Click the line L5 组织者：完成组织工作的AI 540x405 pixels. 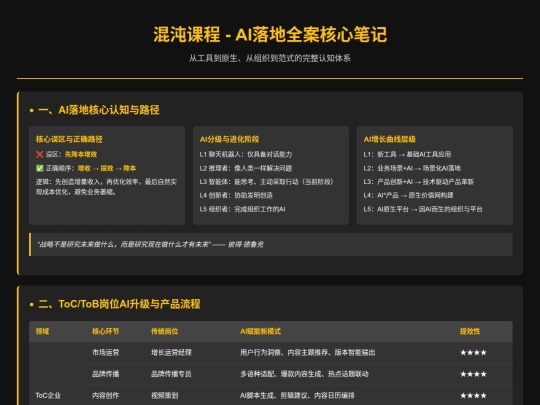(x=242, y=209)
